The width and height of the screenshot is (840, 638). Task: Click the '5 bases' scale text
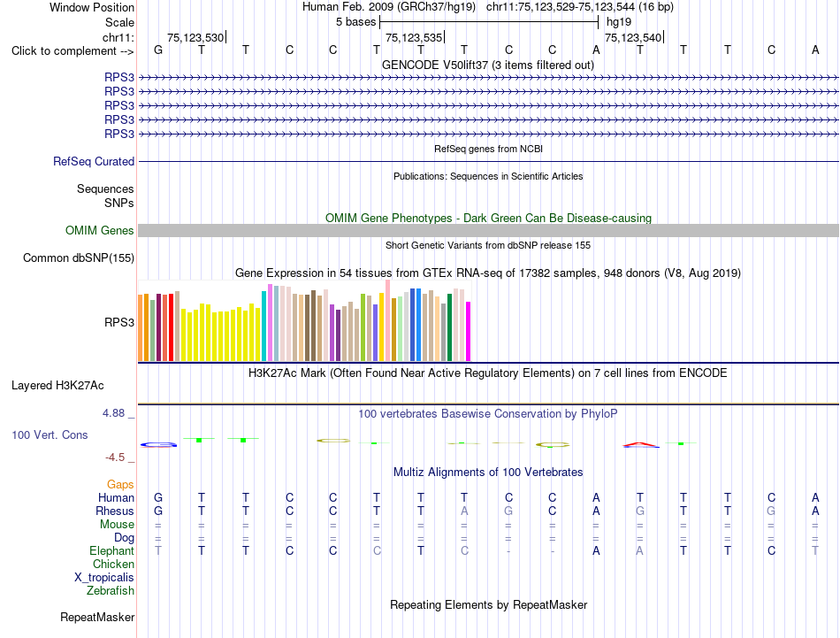coord(355,22)
